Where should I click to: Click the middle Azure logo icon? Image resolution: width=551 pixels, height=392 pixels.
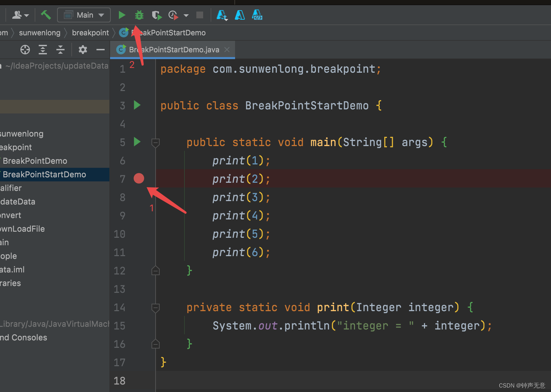pos(240,15)
